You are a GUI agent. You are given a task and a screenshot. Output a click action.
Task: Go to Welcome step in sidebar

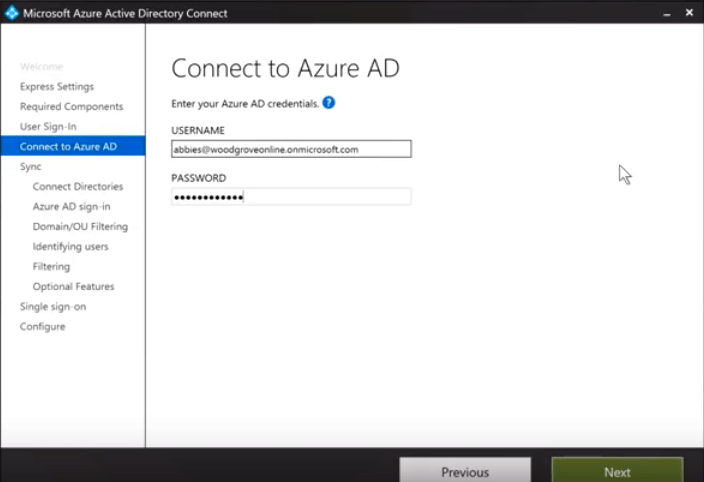[41, 66]
